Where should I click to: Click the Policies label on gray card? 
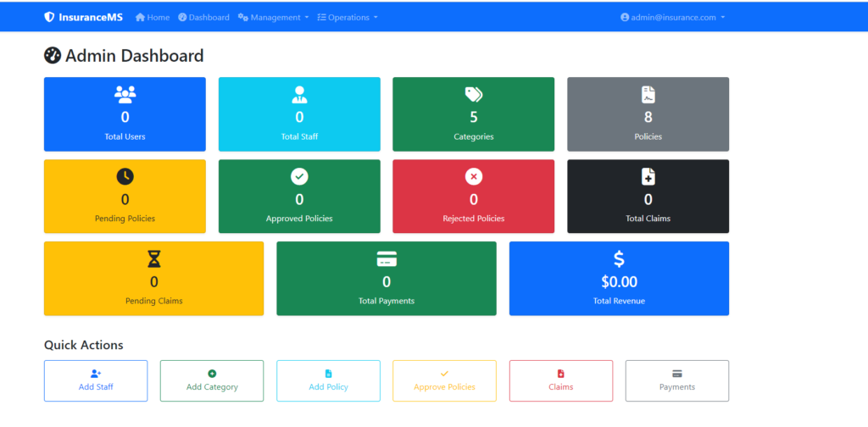[648, 136]
